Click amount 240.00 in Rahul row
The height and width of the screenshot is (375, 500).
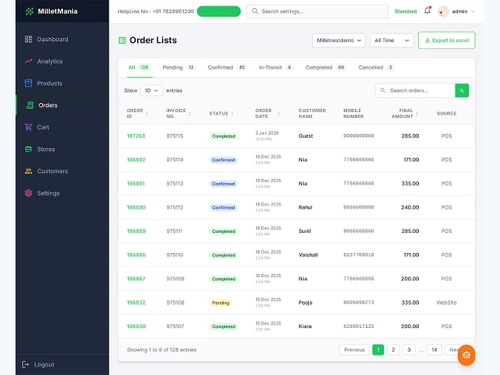pyautogui.click(x=410, y=207)
